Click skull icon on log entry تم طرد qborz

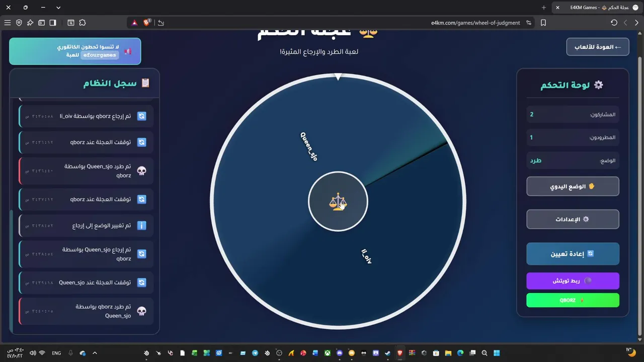[x=142, y=311]
